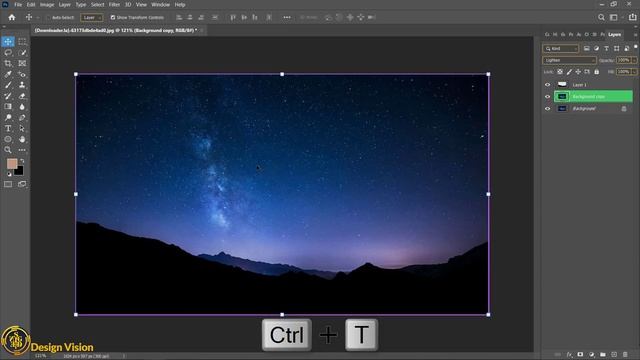Open the Move tool preset picker arrow
Image resolution: width=640 pixels, height=360 pixels.
[38, 18]
